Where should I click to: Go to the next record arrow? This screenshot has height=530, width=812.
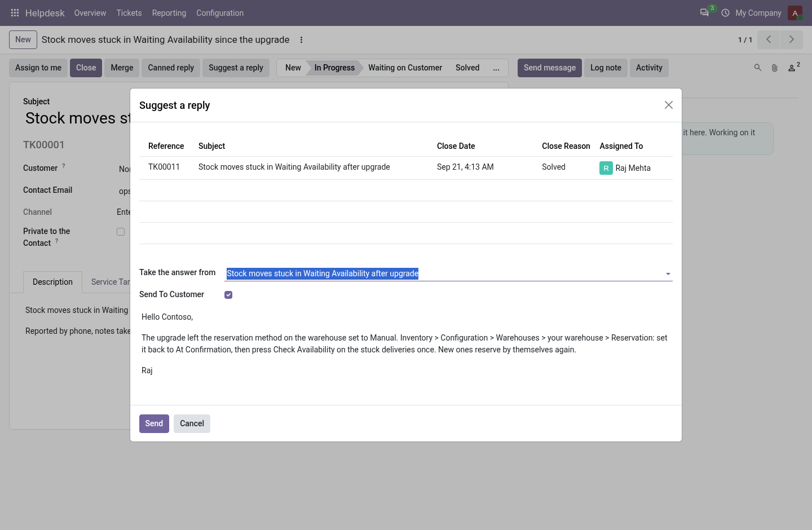click(792, 39)
